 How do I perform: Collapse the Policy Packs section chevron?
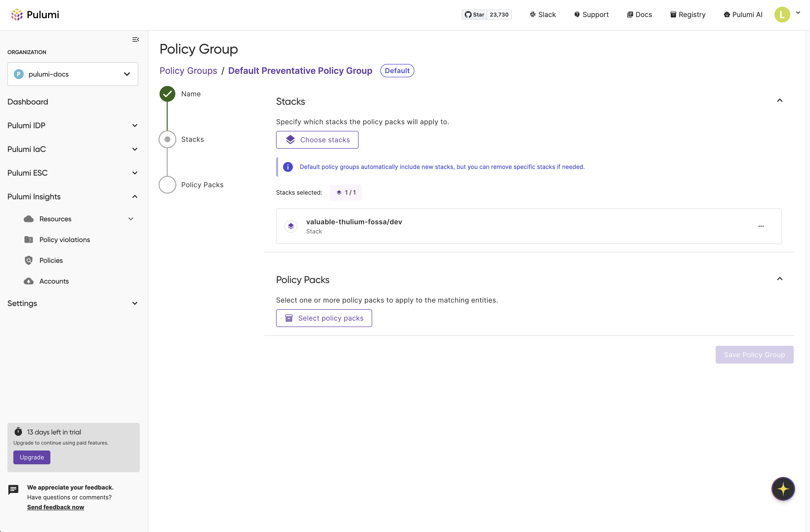click(780, 279)
